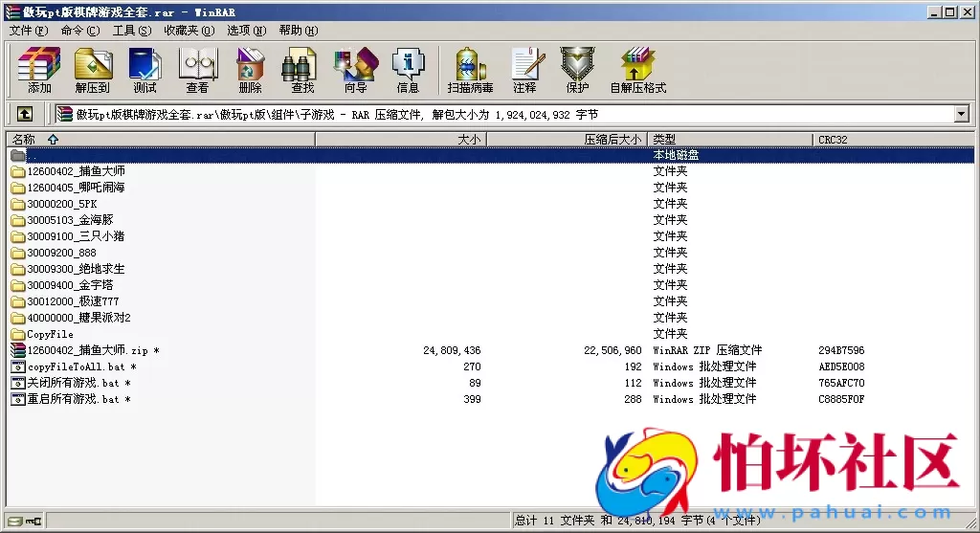Click packed size 22,506,960
Screen dimensions: 980x533
coord(612,350)
